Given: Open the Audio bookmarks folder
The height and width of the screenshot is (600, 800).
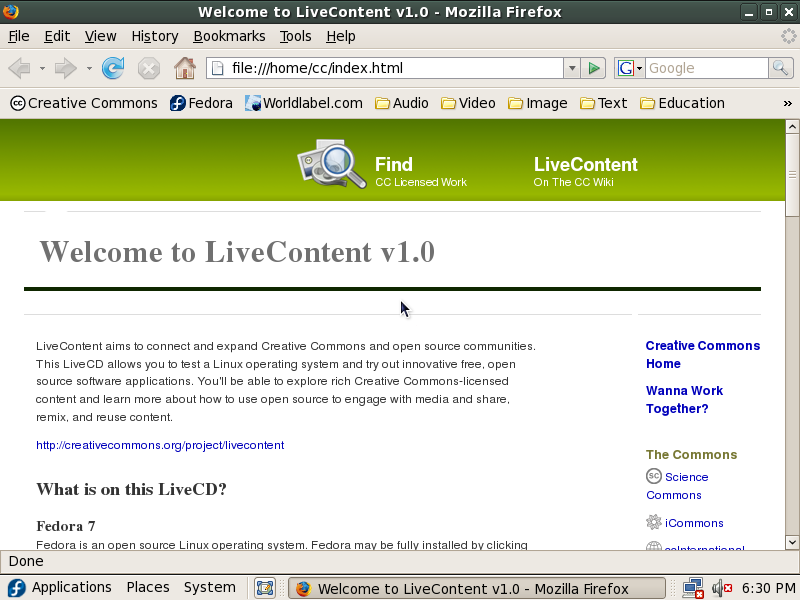Looking at the screenshot, I should 402,103.
